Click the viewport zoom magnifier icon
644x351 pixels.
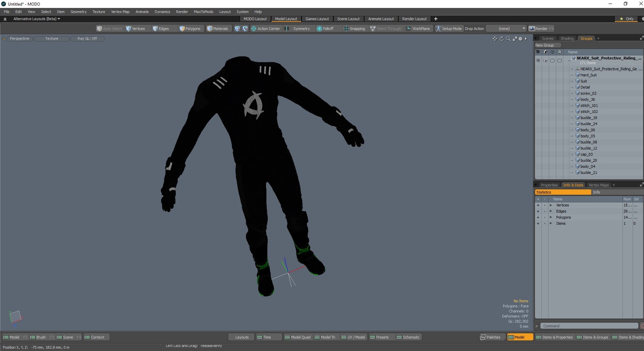tap(508, 39)
